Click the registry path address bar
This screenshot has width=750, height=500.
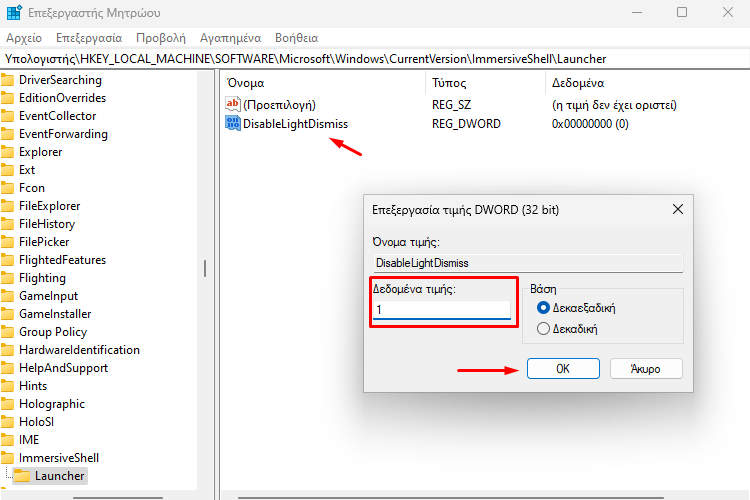pos(375,59)
